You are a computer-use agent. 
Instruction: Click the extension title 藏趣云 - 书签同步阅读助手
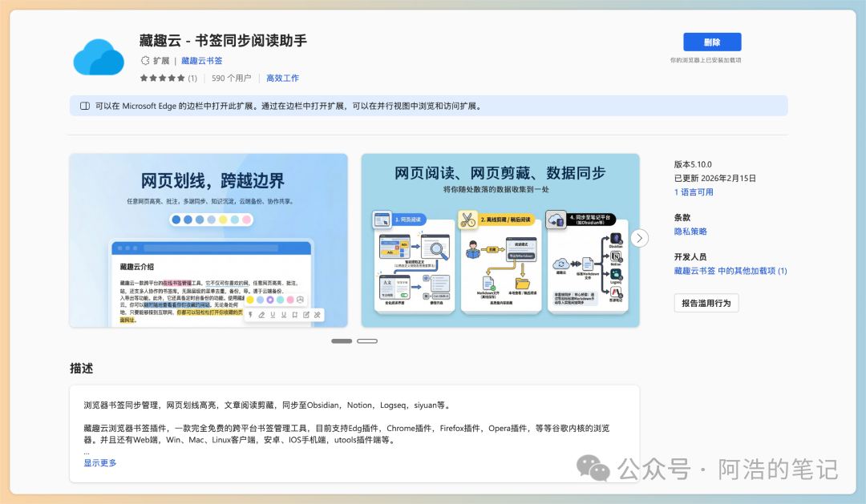coord(223,41)
